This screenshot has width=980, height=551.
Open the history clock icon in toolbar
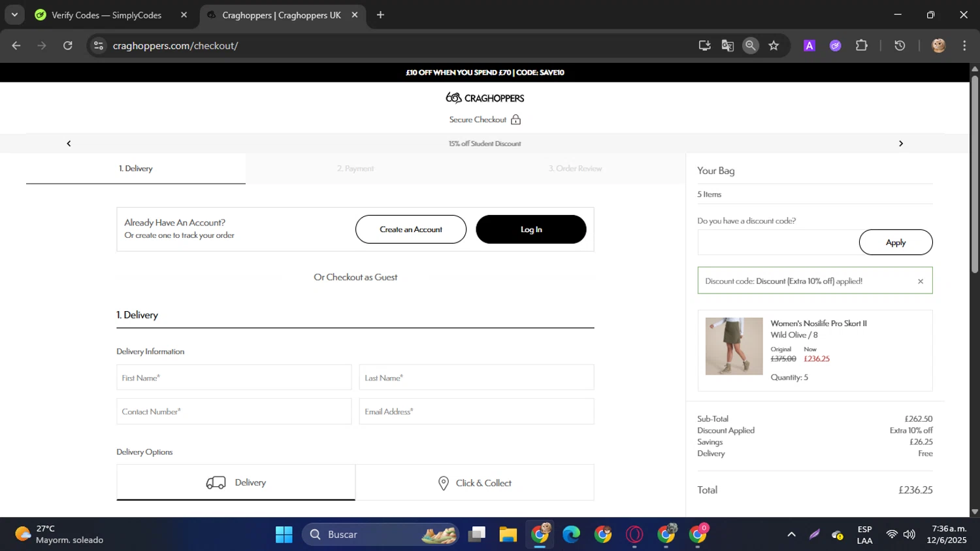900,46
